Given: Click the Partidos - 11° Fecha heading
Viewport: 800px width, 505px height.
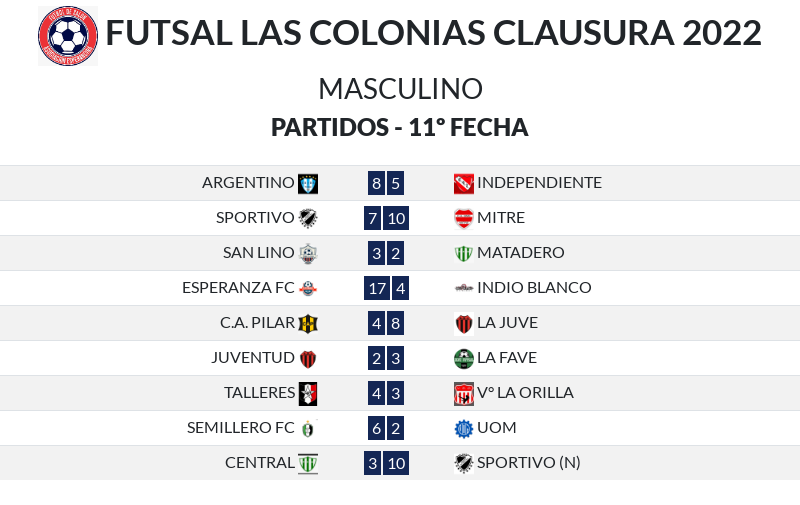Looking at the screenshot, I should [400, 128].
